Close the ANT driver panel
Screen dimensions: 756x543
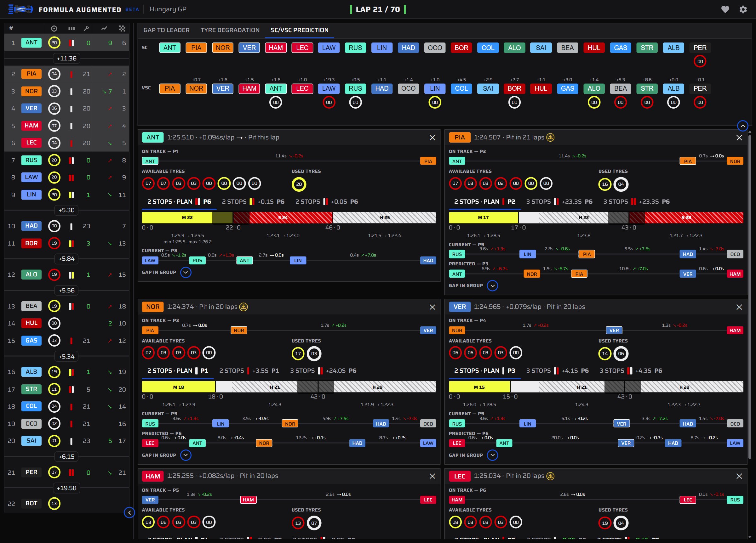432,138
